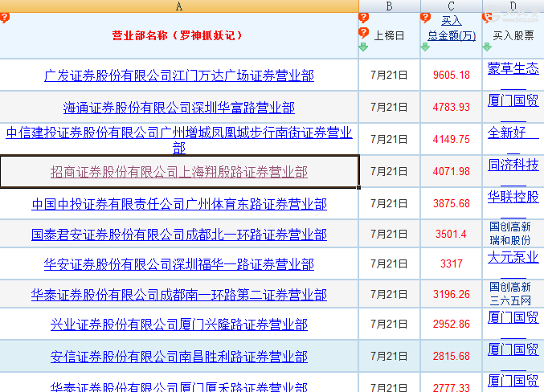Open 安信证券南昌胜利路证券营业部 link
Image resolution: width=544 pixels, height=392 pixels.
tap(179, 357)
